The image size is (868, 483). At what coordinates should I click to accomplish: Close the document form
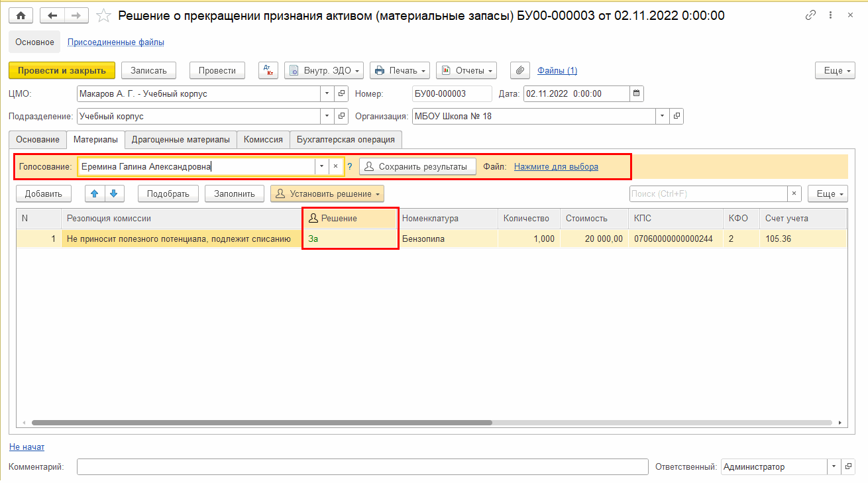[x=851, y=15]
